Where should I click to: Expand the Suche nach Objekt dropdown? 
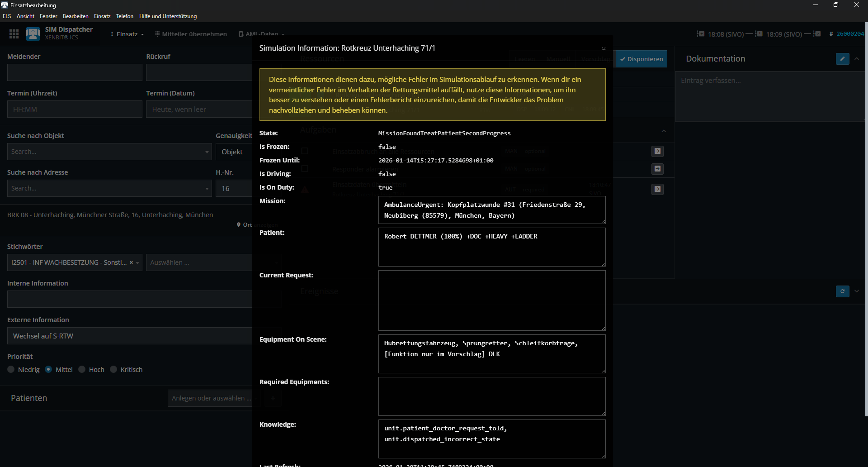(207, 152)
